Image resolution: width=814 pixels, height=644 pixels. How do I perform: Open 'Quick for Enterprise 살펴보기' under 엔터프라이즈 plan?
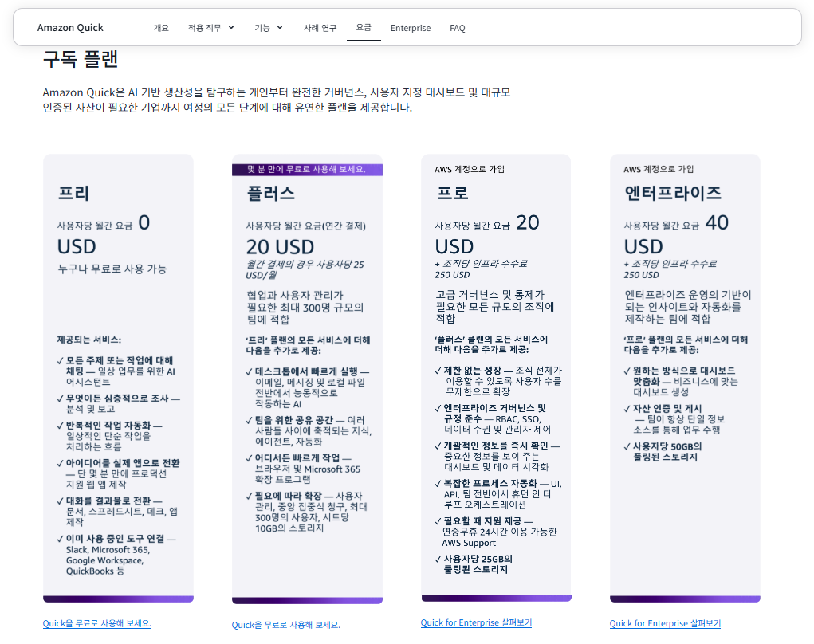[665, 623]
